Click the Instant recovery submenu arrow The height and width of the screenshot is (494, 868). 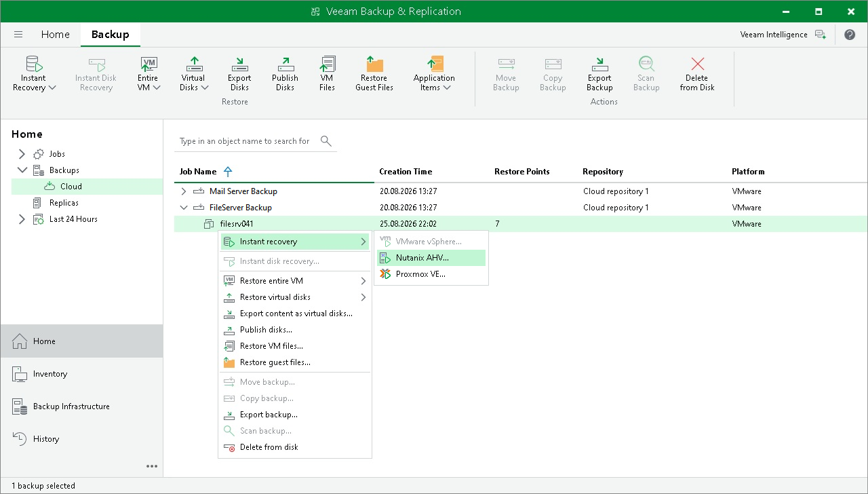(x=363, y=242)
